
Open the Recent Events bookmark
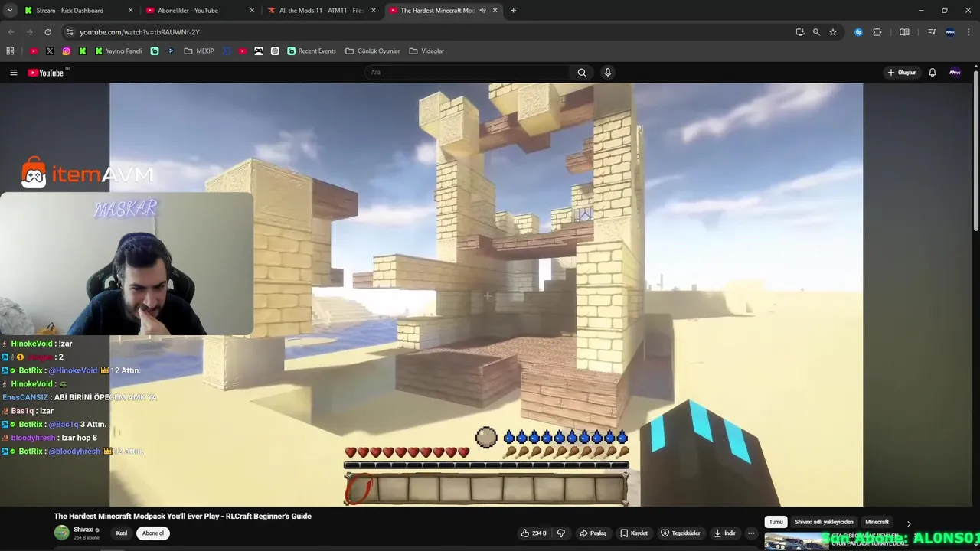coord(312,51)
